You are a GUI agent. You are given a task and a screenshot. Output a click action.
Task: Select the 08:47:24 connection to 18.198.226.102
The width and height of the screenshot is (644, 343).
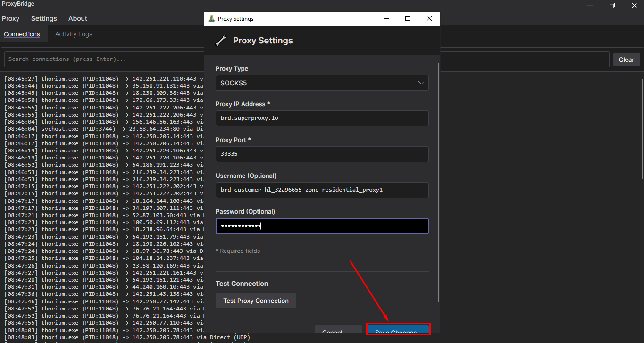point(104,244)
